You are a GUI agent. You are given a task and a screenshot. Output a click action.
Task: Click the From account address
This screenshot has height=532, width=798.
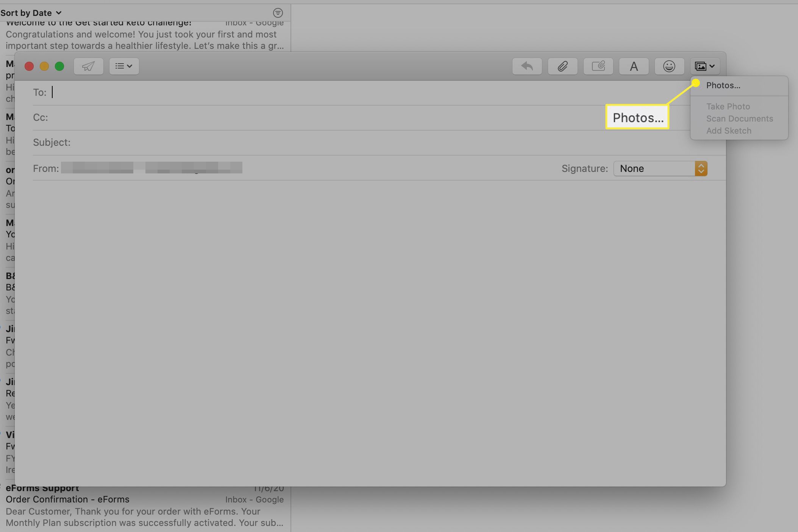[151, 168]
